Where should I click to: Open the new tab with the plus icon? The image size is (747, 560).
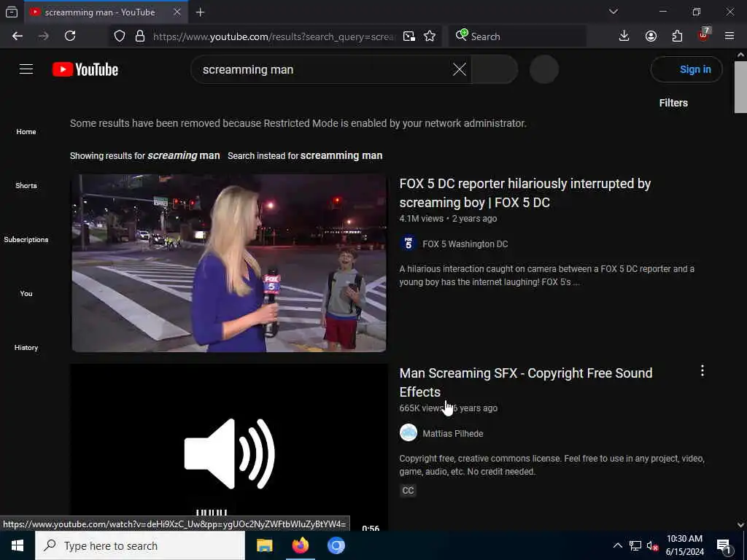point(200,12)
